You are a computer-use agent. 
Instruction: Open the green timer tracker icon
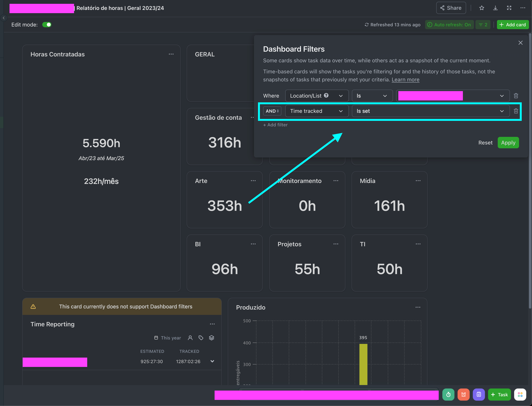[x=448, y=395]
